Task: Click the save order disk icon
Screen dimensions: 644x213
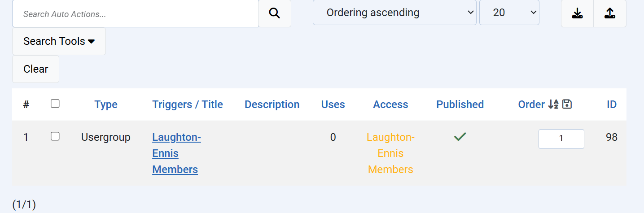Action: [567, 104]
